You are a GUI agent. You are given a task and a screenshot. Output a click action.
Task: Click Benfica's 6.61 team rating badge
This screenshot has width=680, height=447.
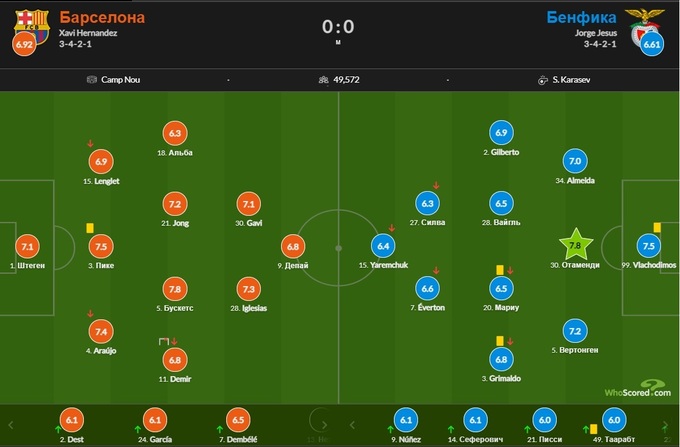coord(652,46)
